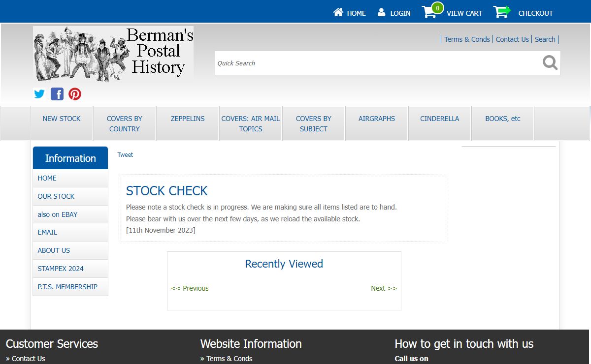Go to CHECKOUT in top bar

coord(536,13)
